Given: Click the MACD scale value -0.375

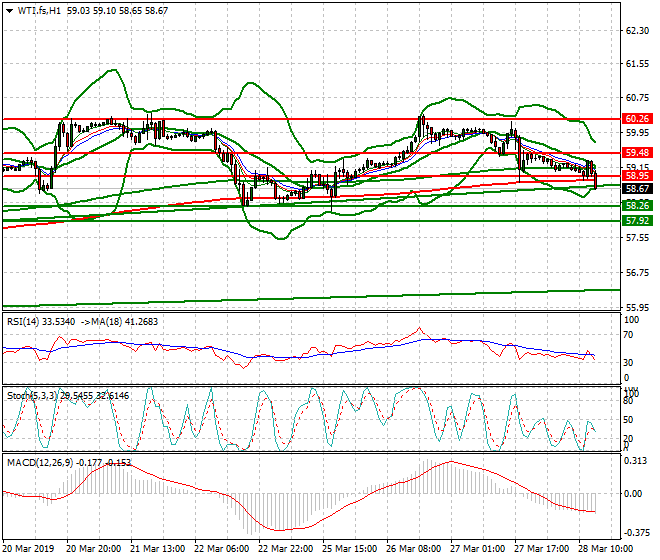Looking at the screenshot, I should coord(636,533).
